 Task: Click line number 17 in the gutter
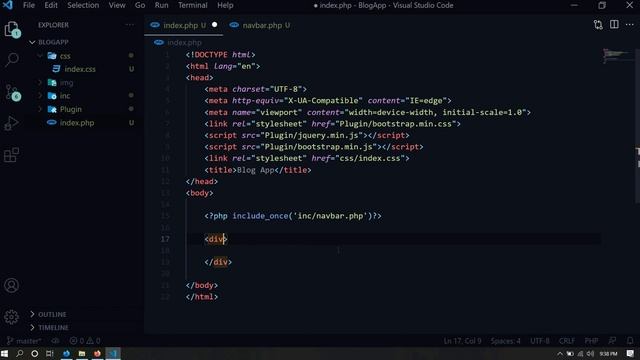tap(165, 239)
